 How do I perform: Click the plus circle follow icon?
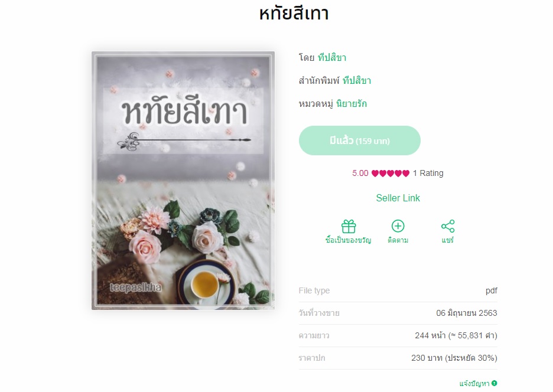pos(398,226)
